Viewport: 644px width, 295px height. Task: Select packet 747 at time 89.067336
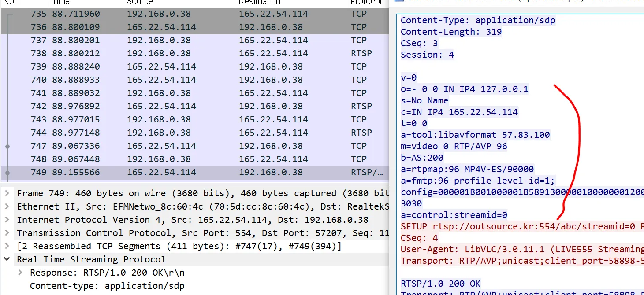tap(194, 146)
